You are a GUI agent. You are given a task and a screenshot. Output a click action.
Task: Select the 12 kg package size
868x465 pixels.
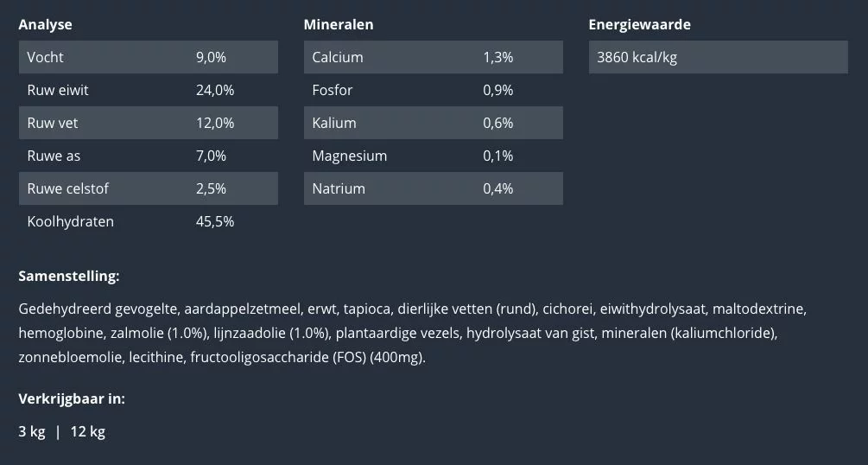tap(88, 431)
